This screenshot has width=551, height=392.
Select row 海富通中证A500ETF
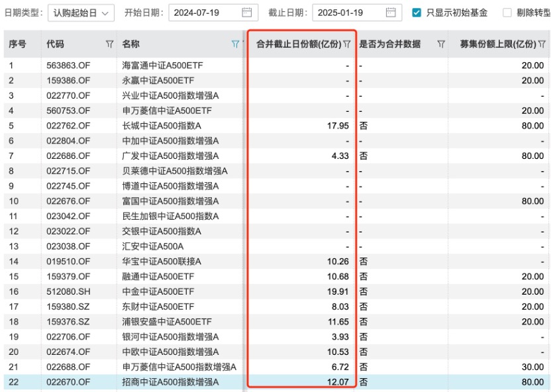pos(277,66)
